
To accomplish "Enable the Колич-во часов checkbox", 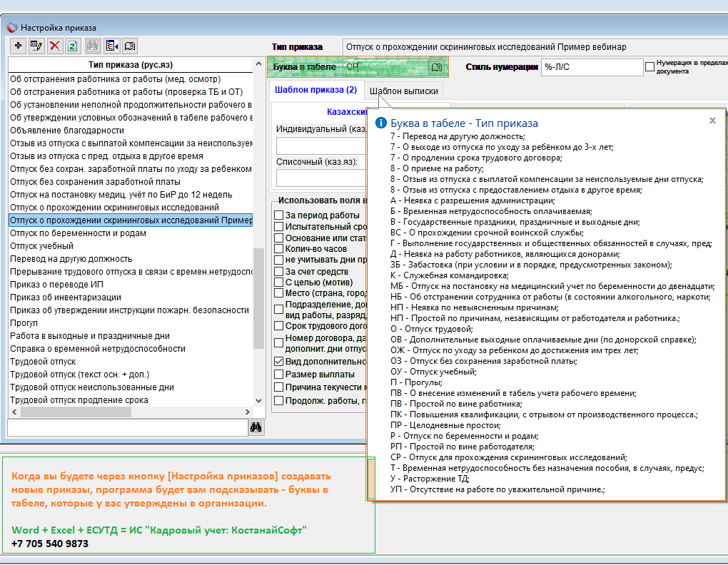I will tap(278, 249).
